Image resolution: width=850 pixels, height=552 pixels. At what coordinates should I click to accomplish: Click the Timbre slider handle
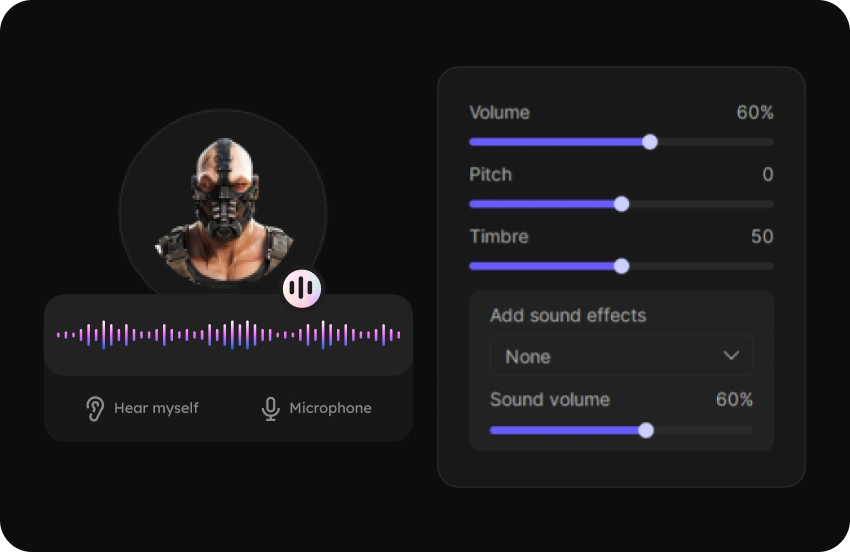(621, 266)
